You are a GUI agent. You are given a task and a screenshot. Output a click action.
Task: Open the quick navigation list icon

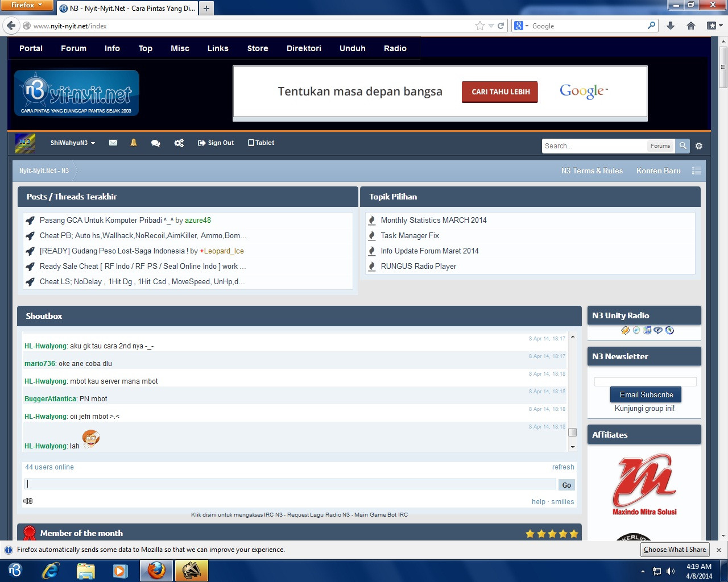pyautogui.click(x=697, y=171)
